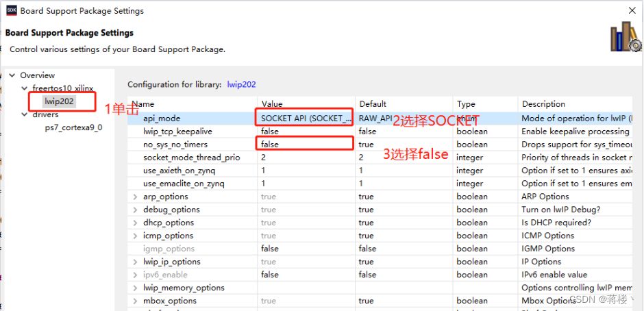Screen dimensions: 644x311
Task: Open the igmp_options value cell
Action: 306,249
